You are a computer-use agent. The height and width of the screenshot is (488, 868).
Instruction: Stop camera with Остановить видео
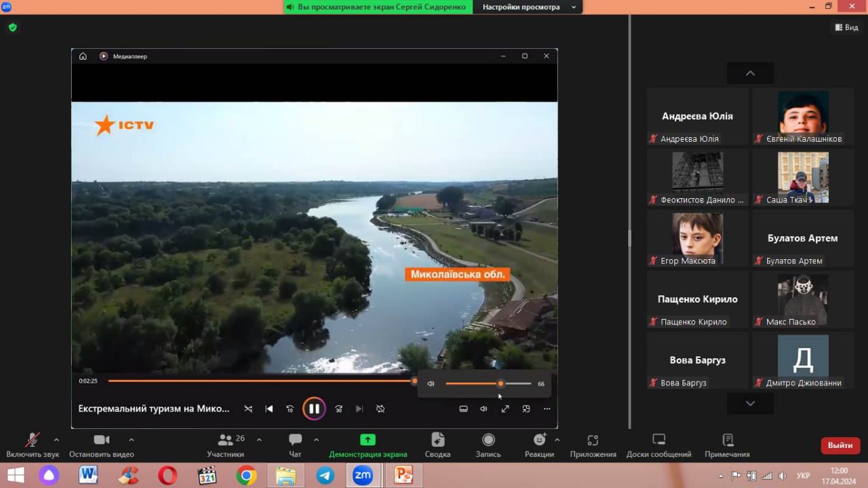[x=102, y=445]
